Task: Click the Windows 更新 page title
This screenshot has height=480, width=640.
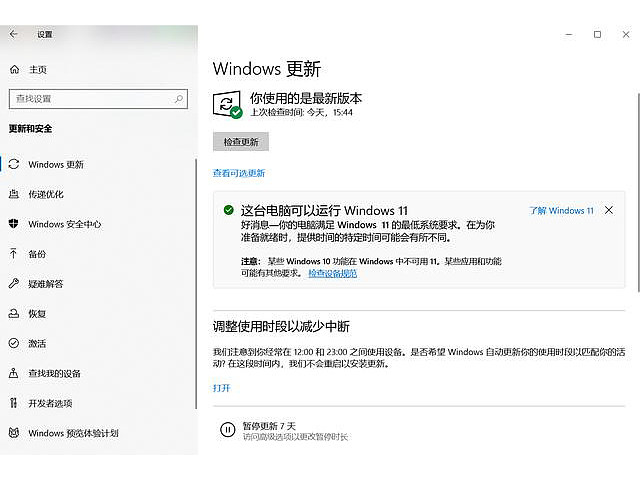Action: click(267, 69)
